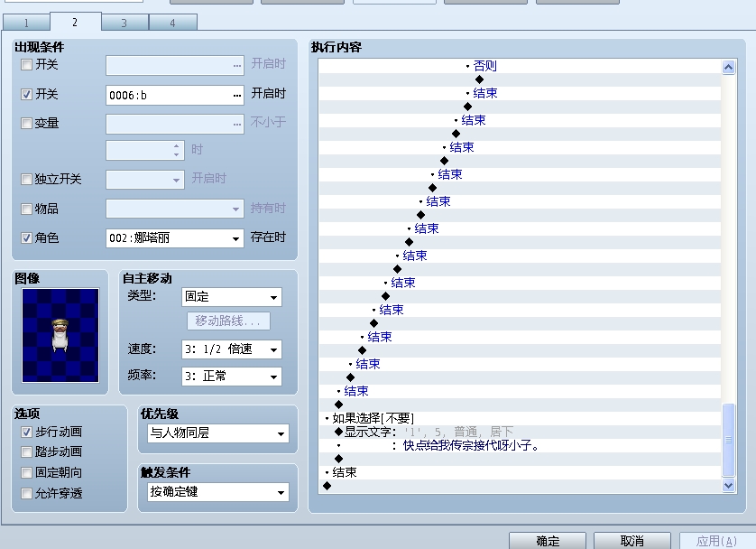This screenshot has height=549, width=756.
Task: Click the variable value stepper arrows
Action: (x=177, y=151)
